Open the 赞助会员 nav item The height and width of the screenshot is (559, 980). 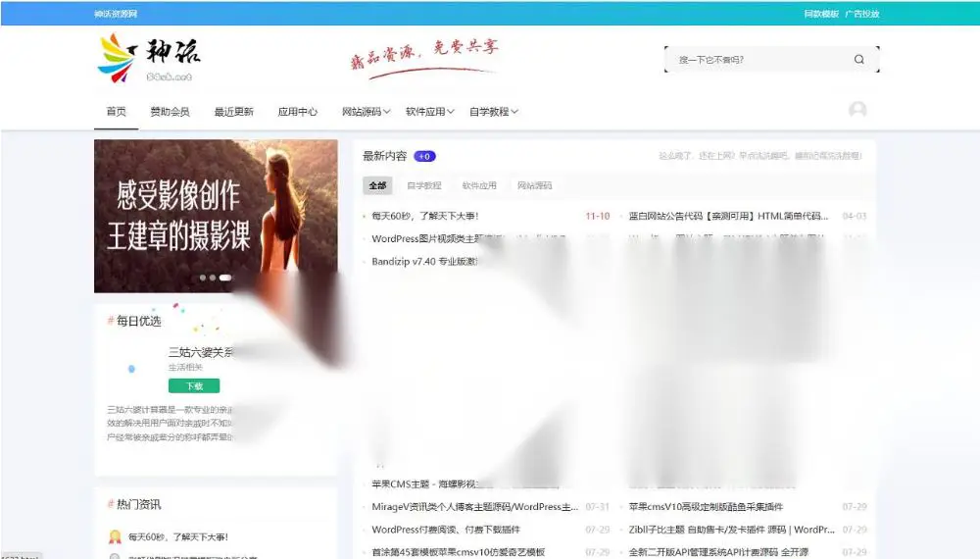[170, 112]
